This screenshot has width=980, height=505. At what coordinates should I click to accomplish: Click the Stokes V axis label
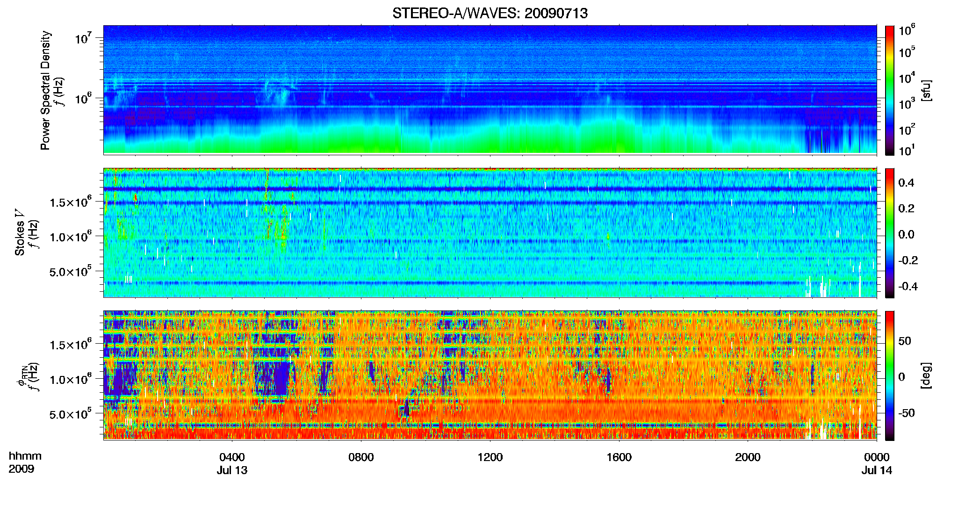(x=20, y=232)
